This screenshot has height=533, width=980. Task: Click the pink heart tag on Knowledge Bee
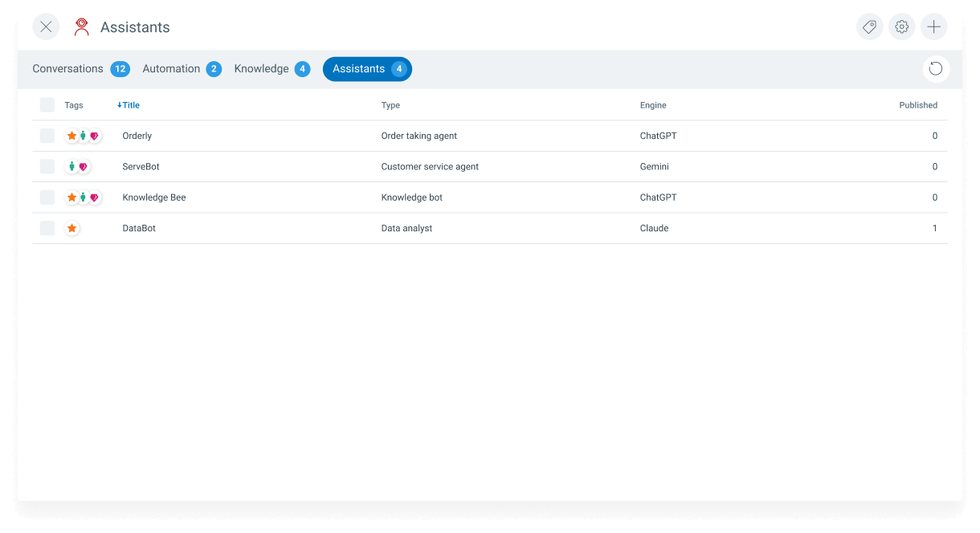(x=94, y=197)
